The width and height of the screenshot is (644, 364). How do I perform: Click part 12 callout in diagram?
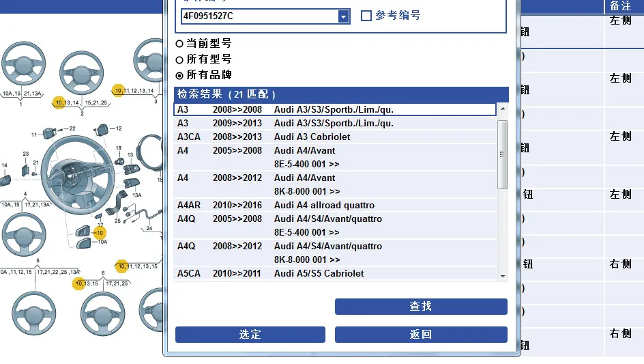pos(119,129)
